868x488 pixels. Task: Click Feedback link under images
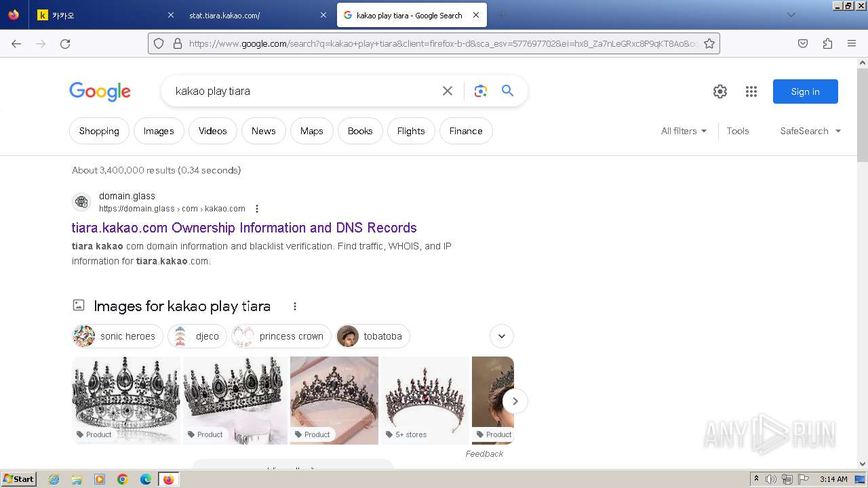coord(484,453)
